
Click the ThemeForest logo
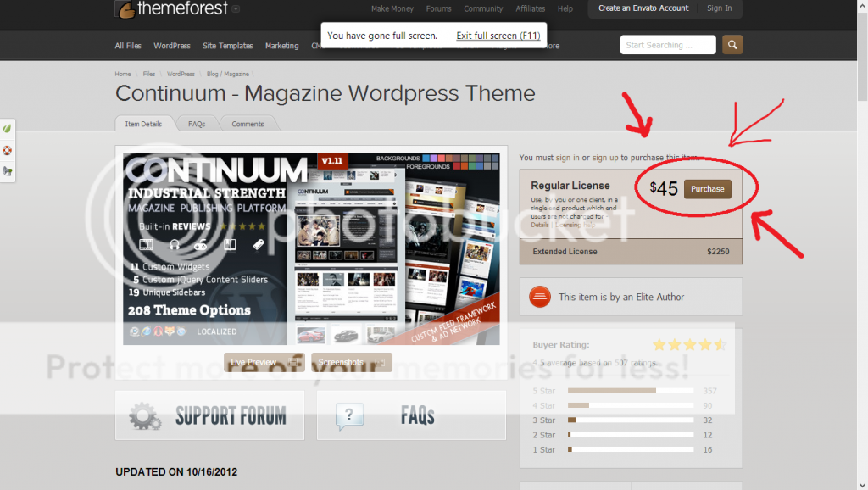pos(171,8)
